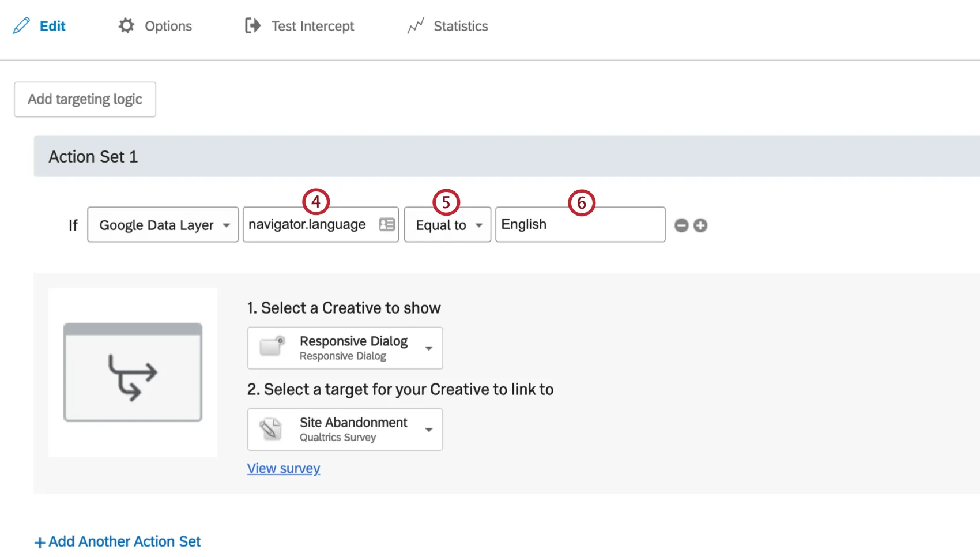The height and width of the screenshot is (557, 980).
Task: Open the contact card picker in navigator.language field
Action: point(387,224)
